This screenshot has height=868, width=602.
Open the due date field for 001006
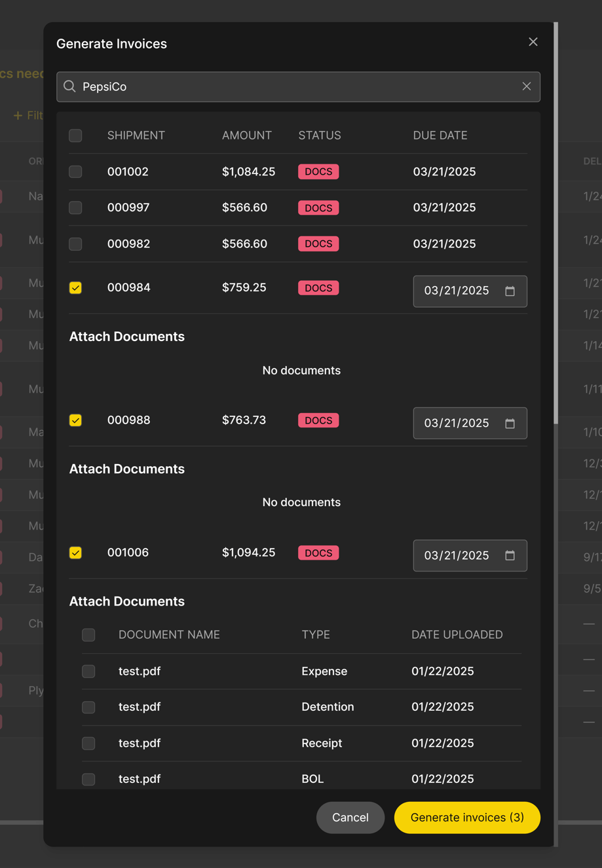[x=459, y=555]
